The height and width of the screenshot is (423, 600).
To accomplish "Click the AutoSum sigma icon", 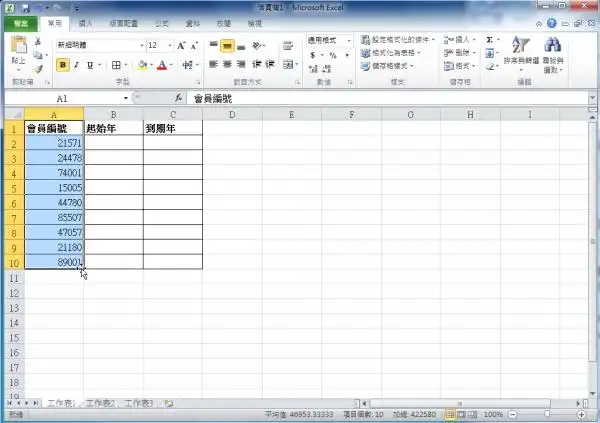I will pos(489,40).
